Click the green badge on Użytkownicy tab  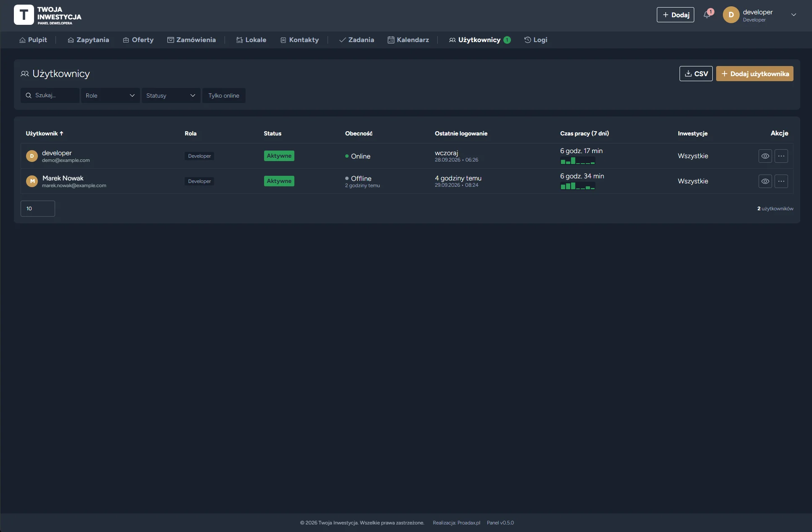507,40
